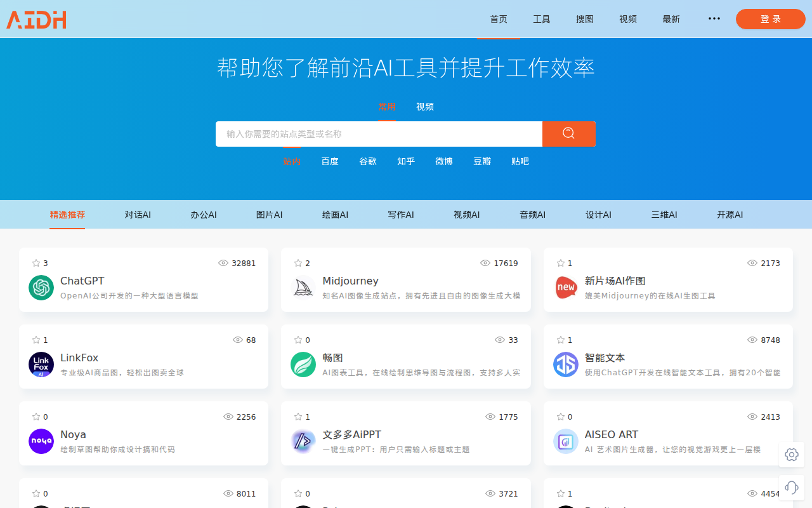Click the eye view icon on LinkFox card
812x508 pixels.
pyautogui.click(x=238, y=340)
